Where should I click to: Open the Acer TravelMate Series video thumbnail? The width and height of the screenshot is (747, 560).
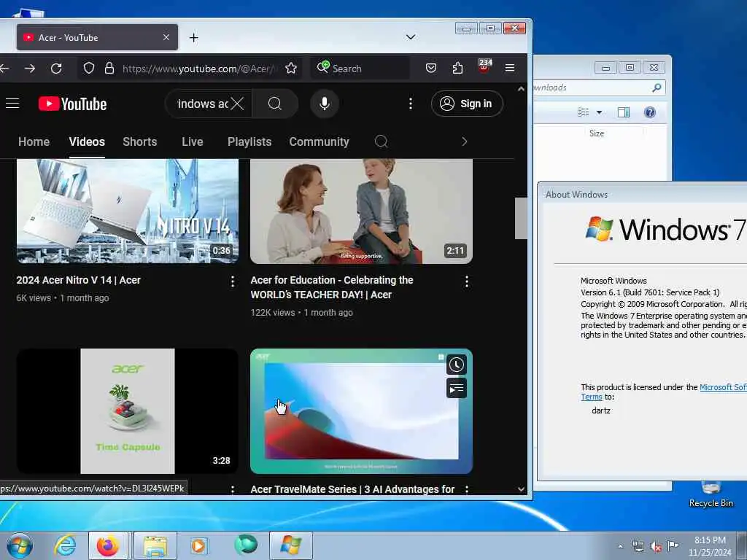coord(352,419)
